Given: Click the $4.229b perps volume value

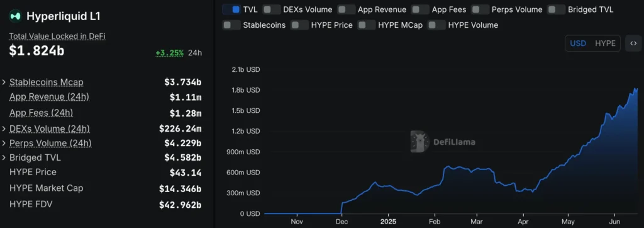Looking at the screenshot, I should [x=183, y=143].
